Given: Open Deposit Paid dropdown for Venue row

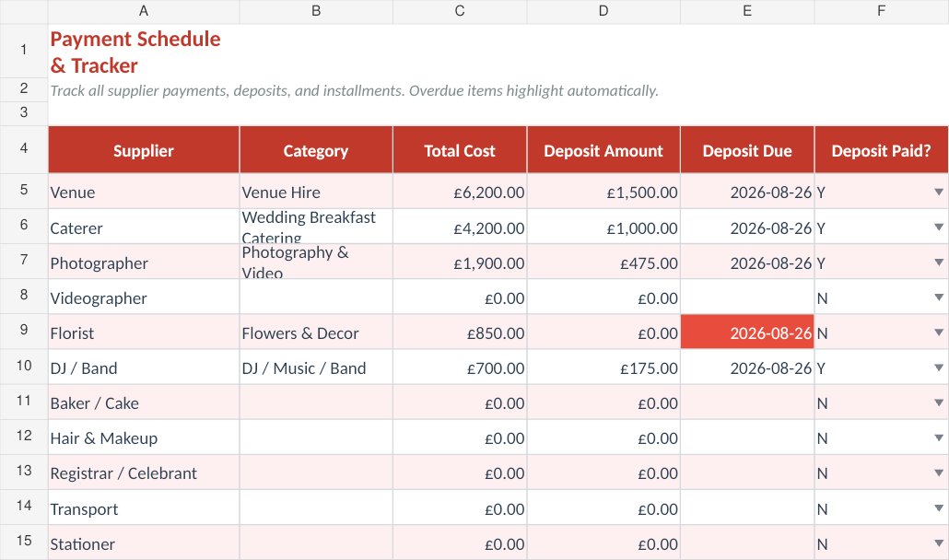Looking at the screenshot, I should [x=939, y=192].
